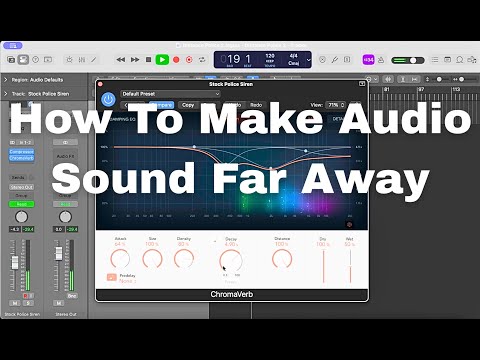Open Group slot on Stock Police Siren strip
The image size is (480, 360).
click(x=22, y=195)
